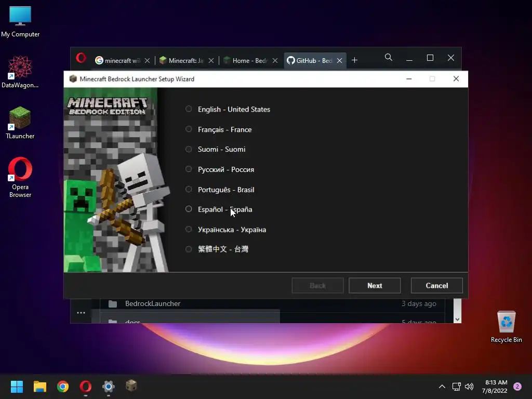This screenshot has height=399, width=532.
Task: Click the BedrockLauncher folder icon
Action: pyautogui.click(x=113, y=303)
